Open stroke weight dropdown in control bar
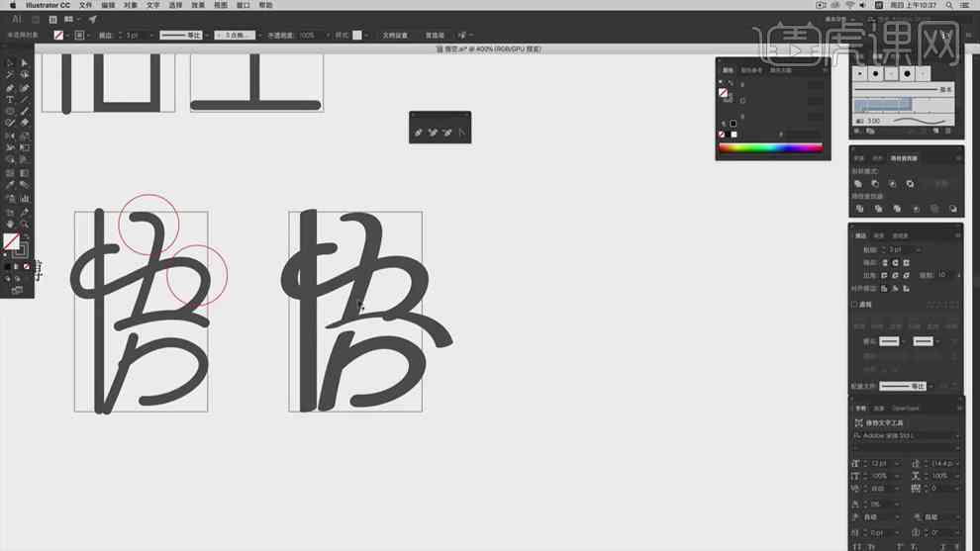980x551 pixels. click(x=151, y=35)
